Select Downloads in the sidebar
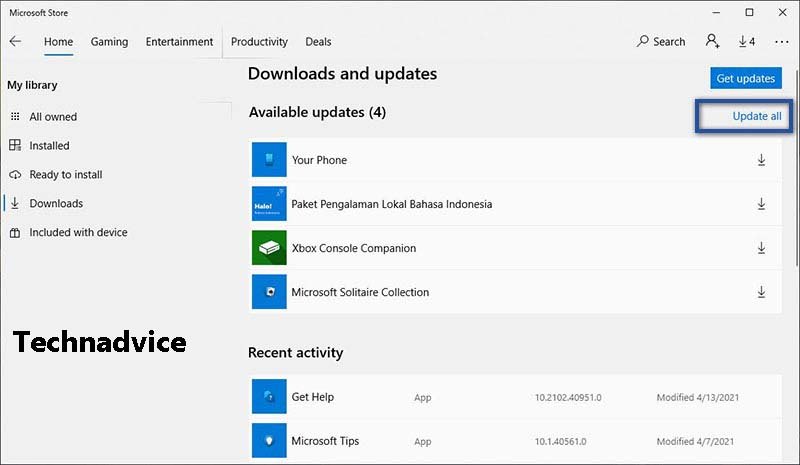This screenshot has height=465, width=800. tap(56, 204)
